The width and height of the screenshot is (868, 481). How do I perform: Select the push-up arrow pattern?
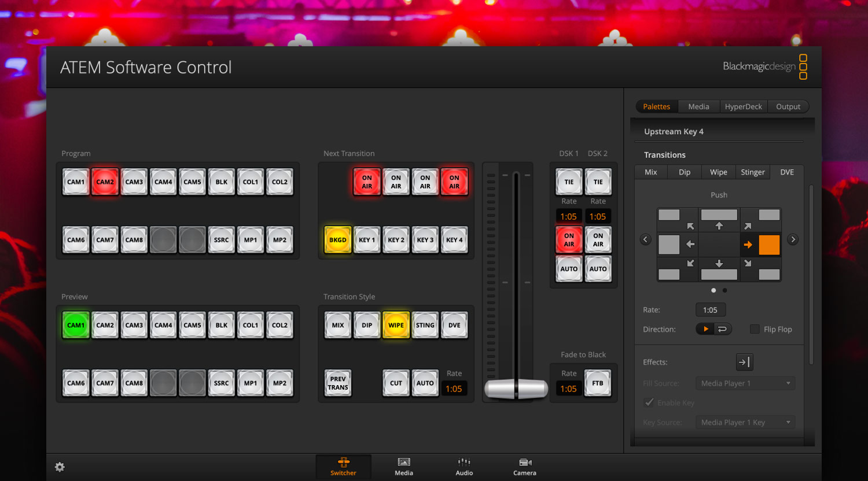click(719, 220)
